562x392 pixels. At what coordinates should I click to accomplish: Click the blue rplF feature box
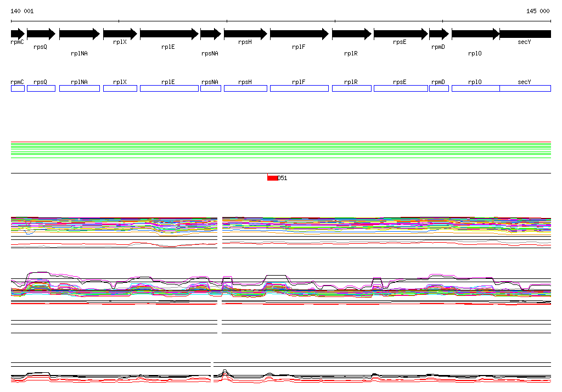click(299, 88)
